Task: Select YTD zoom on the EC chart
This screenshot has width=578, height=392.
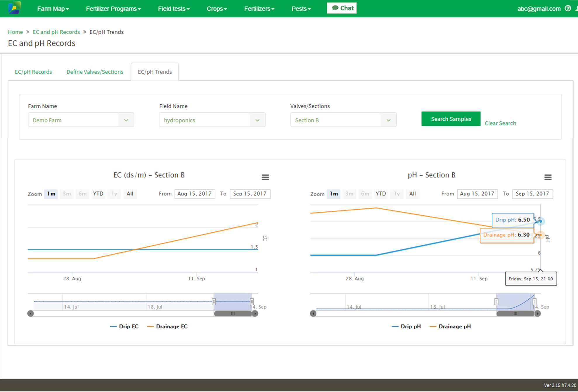Action: 98,194
